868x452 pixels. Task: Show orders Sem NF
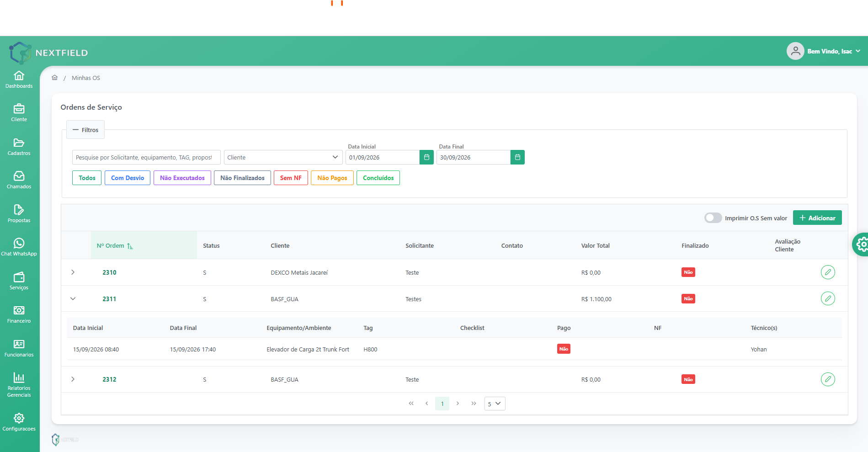click(x=291, y=178)
